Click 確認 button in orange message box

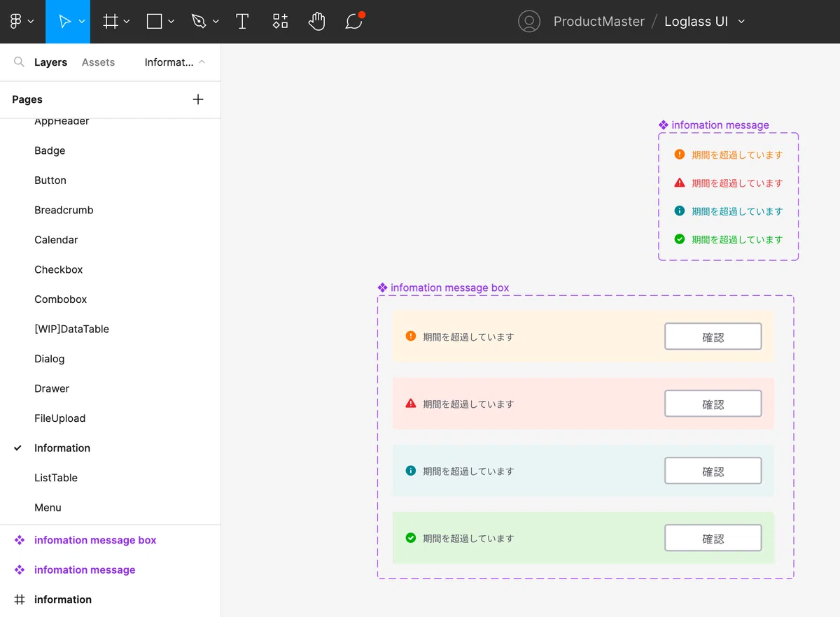click(713, 336)
